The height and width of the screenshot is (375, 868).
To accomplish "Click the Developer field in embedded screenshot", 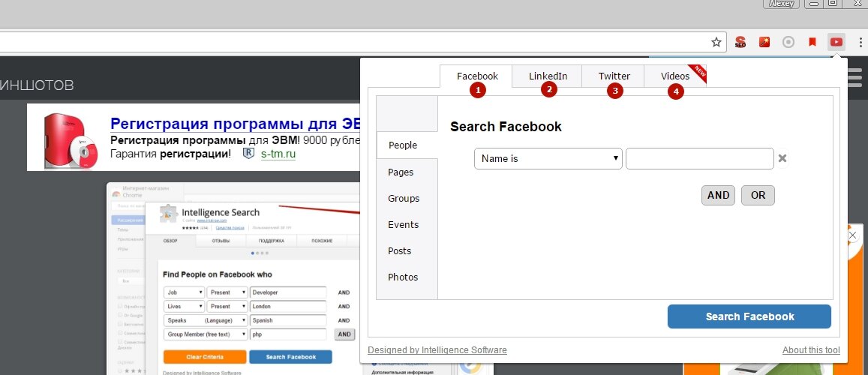I will 288,292.
